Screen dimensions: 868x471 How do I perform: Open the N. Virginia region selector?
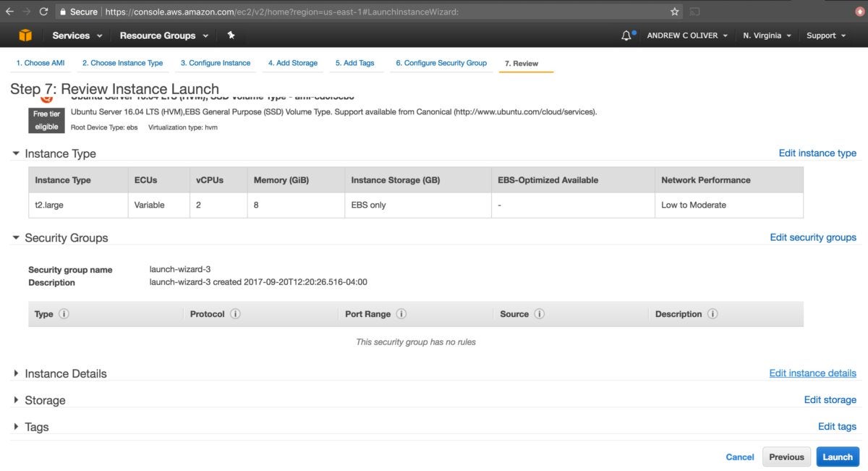pyautogui.click(x=767, y=35)
